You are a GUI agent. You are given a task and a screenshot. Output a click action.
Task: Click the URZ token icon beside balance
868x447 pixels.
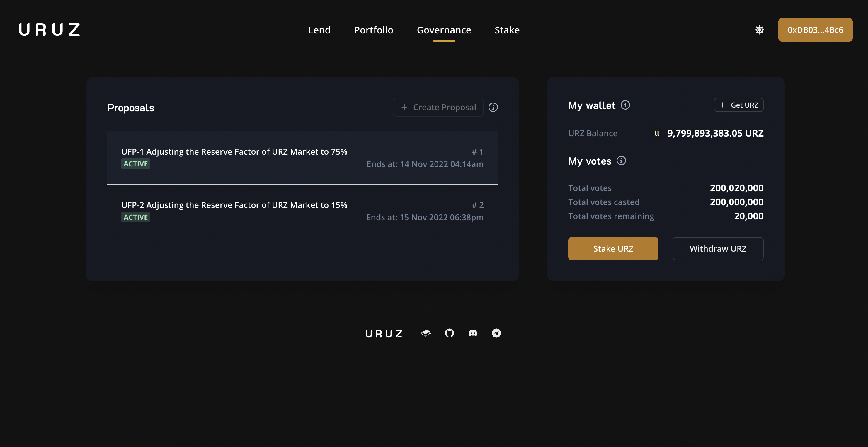(657, 133)
